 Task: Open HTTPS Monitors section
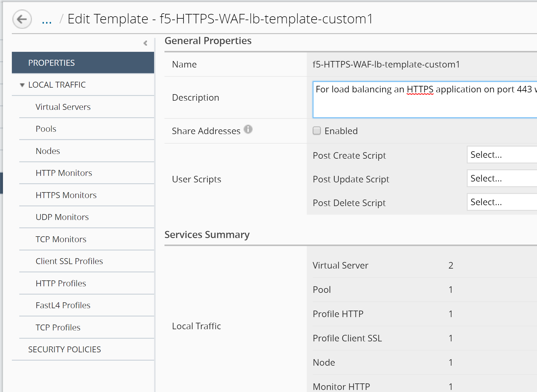pos(87,195)
